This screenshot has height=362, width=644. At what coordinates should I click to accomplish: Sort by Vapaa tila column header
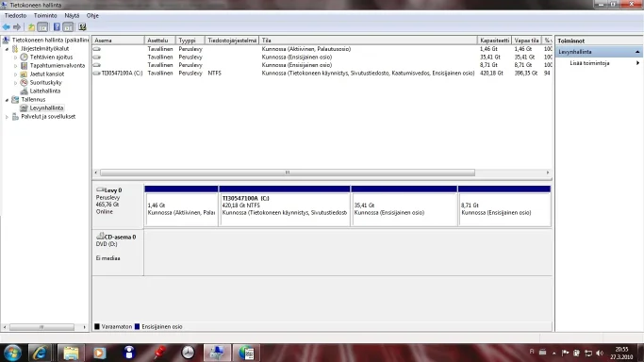pyautogui.click(x=526, y=41)
